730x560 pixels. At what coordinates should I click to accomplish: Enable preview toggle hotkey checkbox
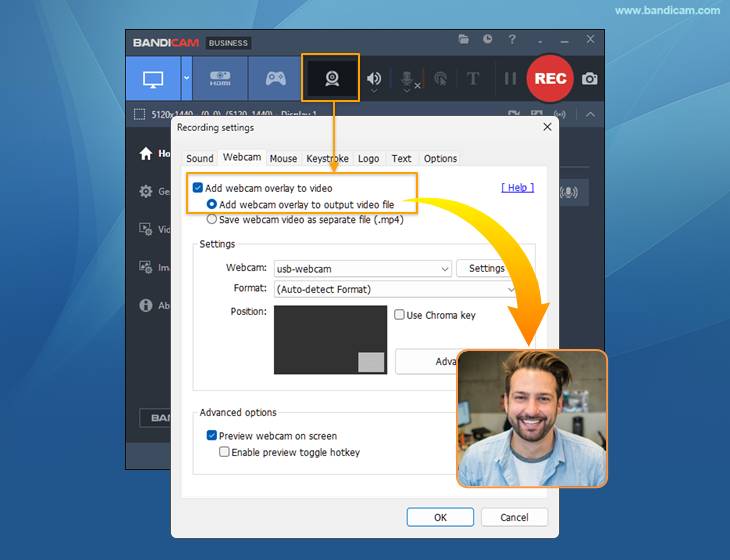click(x=224, y=452)
